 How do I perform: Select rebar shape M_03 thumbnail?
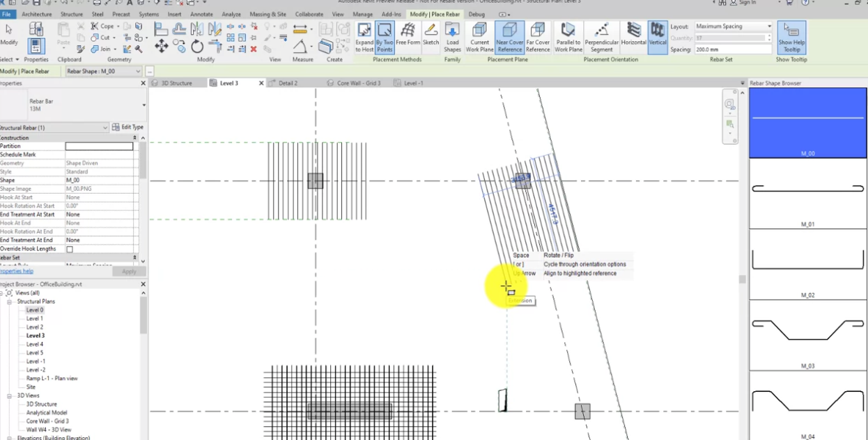point(807,335)
